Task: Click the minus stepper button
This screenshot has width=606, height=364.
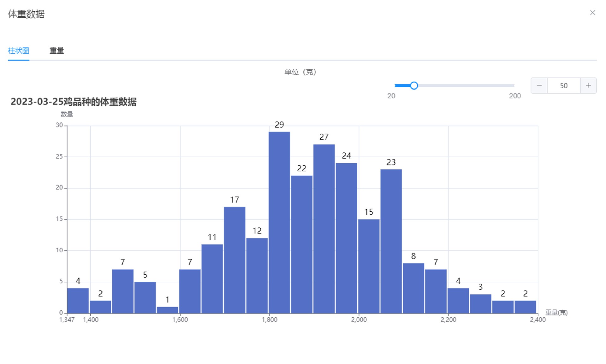Action: (539, 85)
